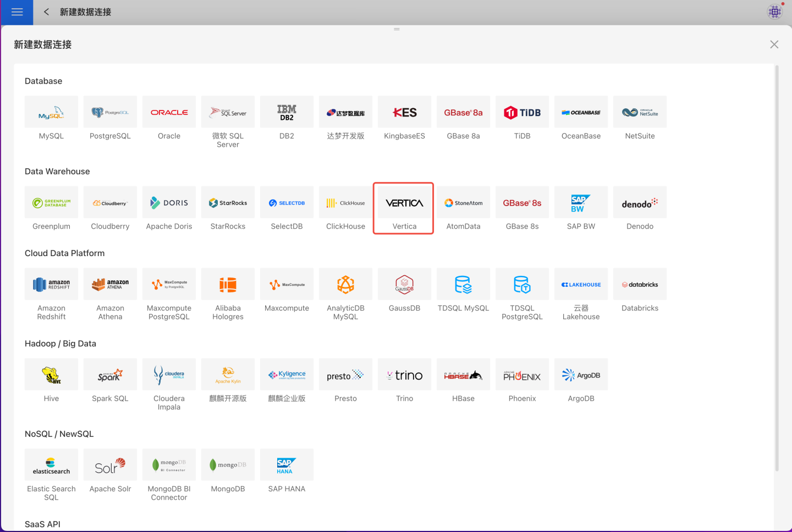792x532 pixels.
Task: Select the Trino connector tile
Action: pyautogui.click(x=404, y=375)
